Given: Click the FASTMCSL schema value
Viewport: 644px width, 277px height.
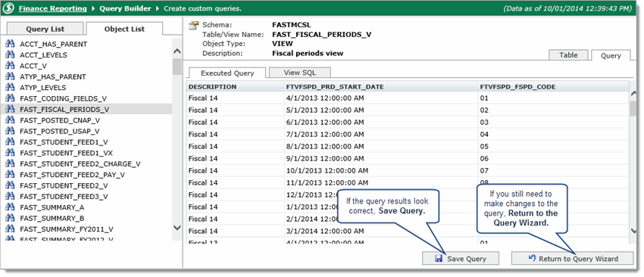Looking at the screenshot, I should click(292, 25).
